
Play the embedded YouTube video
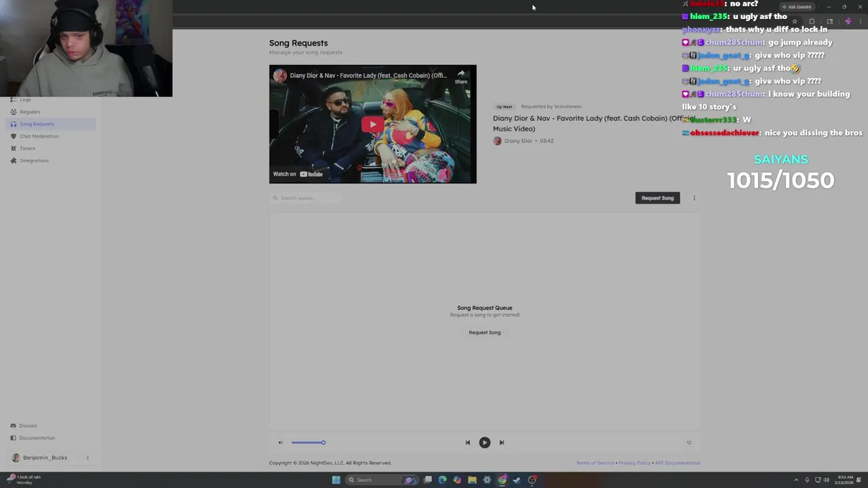pos(372,124)
